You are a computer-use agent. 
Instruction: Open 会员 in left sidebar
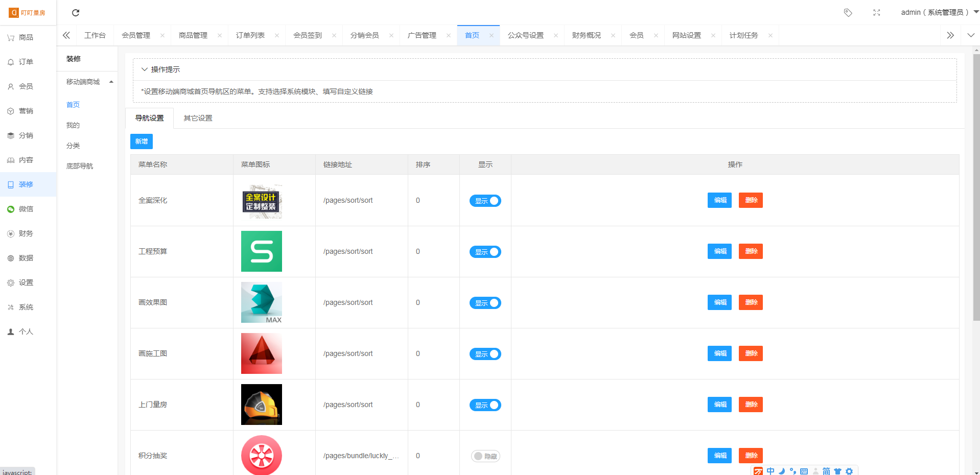(x=28, y=86)
